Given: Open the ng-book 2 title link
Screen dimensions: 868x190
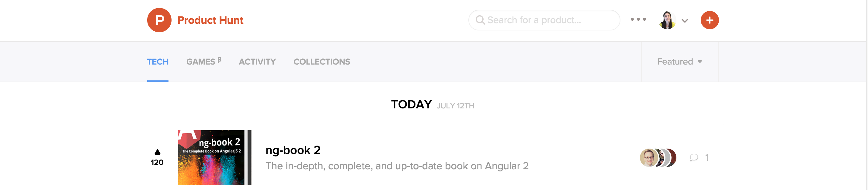Looking at the screenshot, I should coord(293,150).
